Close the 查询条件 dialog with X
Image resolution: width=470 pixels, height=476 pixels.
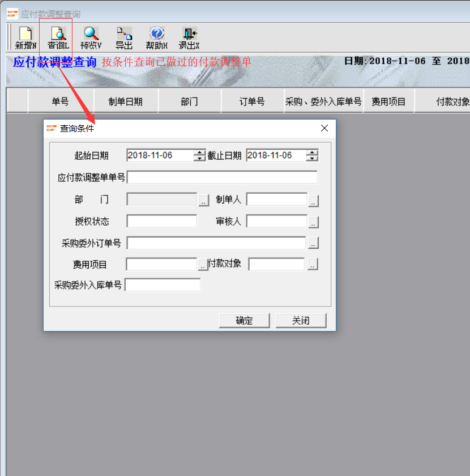[x=324, y=128]
